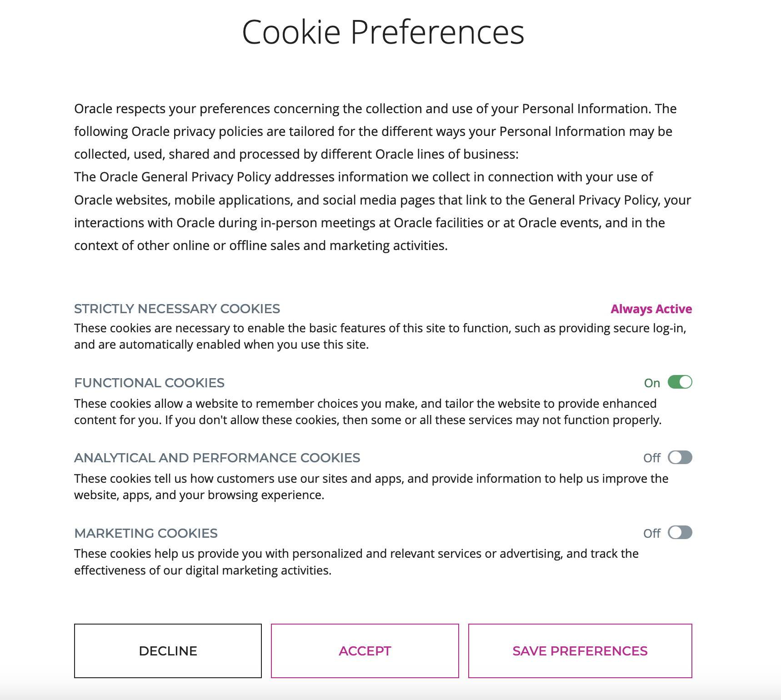This screenshot has height=700, width=781.
Task: Click the DECLINE button
Action: coord(167,650)
